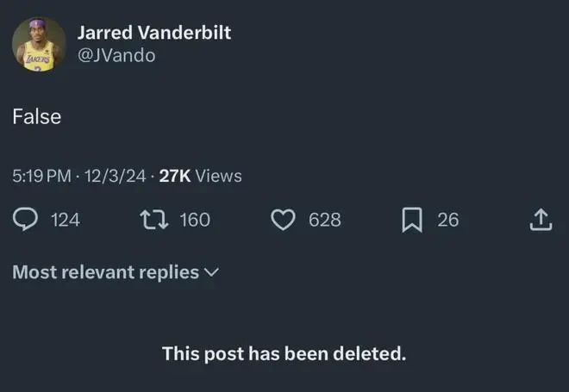Expand the Most relevant replies dropdown

pos(116,272)
